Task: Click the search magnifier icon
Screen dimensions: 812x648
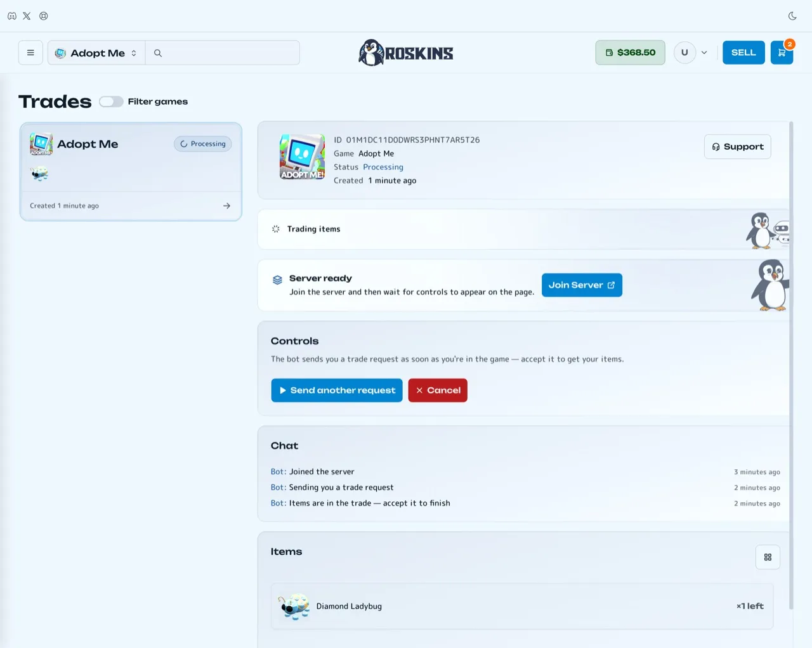Action: coord(158,53)
